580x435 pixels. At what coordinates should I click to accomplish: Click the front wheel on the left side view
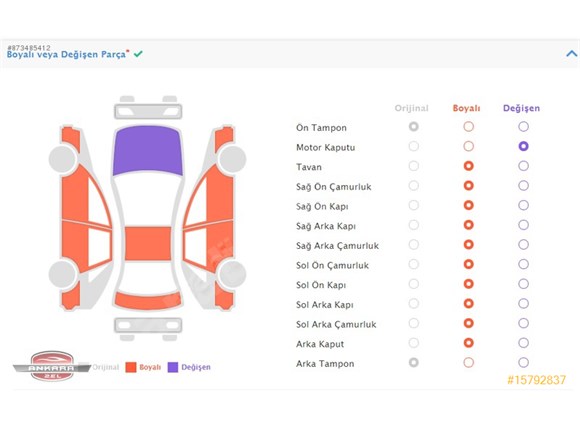[x=63, y=159]
